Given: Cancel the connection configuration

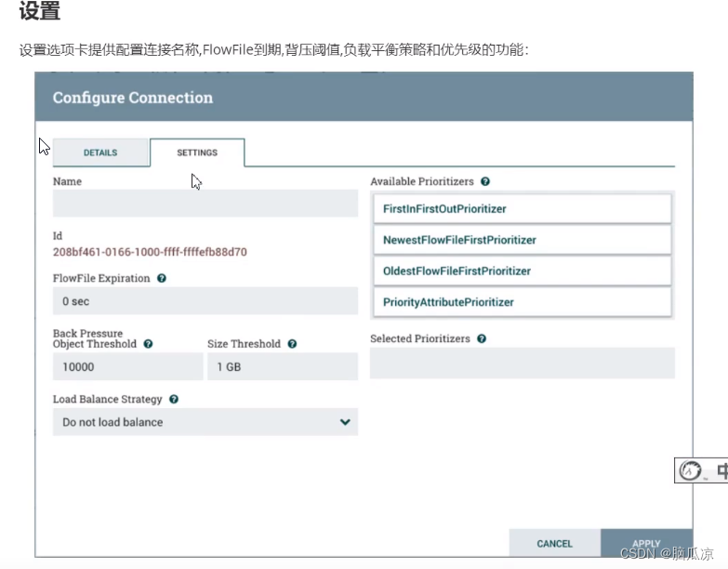Looking at the screenshot, I should click(554, 543).
